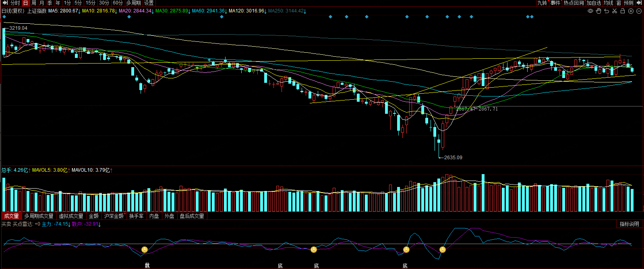Select the scissors cut tool
644x269 pixels.
pyautogui.click(x=615, y=11)
